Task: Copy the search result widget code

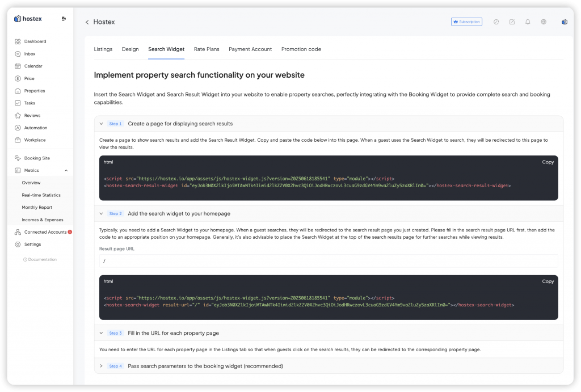Action: click(x=548, y=162)
